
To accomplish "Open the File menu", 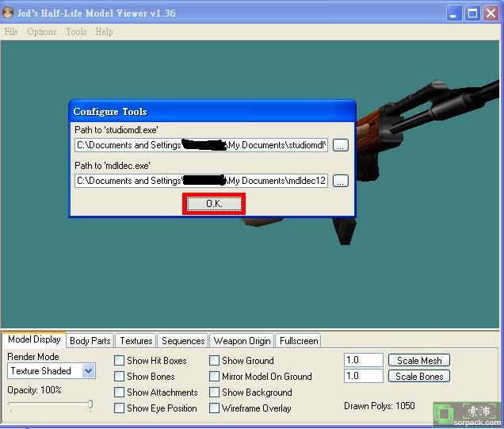I will (x=11, y=32).
